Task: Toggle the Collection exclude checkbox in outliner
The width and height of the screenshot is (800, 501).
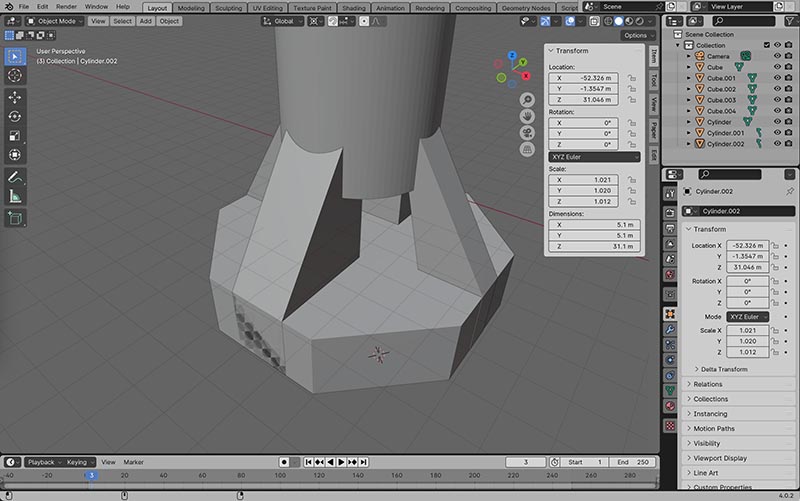Action: [x=765, y=45]
